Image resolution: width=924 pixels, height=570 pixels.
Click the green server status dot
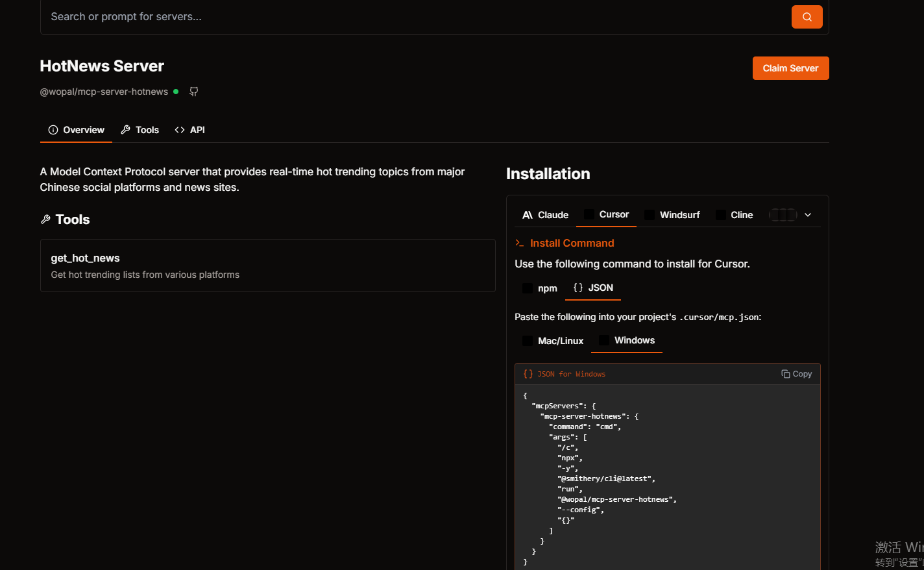(176, 92)
